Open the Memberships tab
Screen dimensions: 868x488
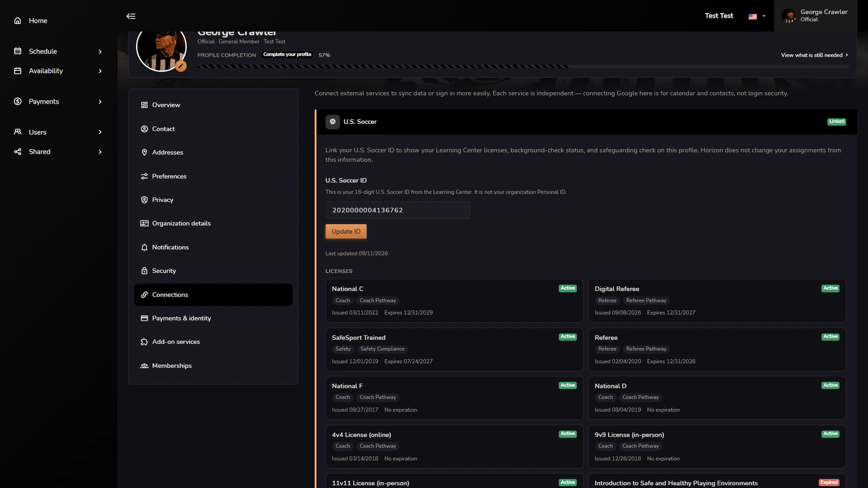click(213, 365)
